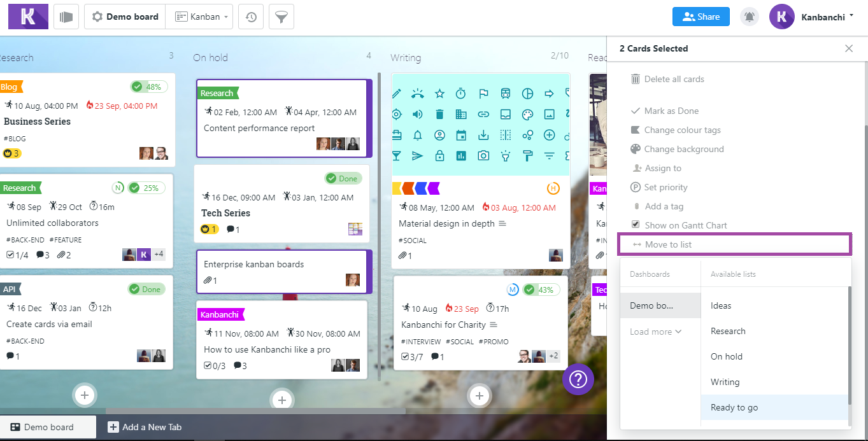Click the #PROMO tag on Kanbanchi for Charity
Image resolution: width=868 pixels, height=441 pixels.
coord(495,342)
